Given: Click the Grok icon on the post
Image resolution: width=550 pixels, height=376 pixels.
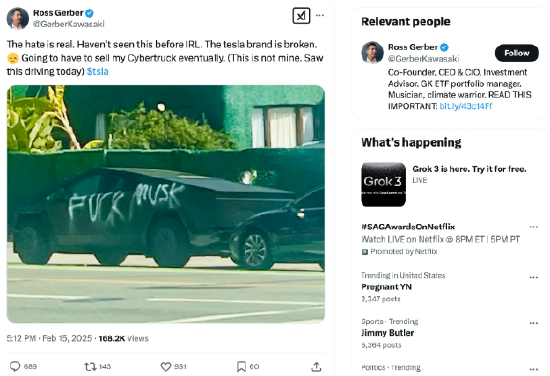Looking at the screenshot, I should [x=301, y=16].
